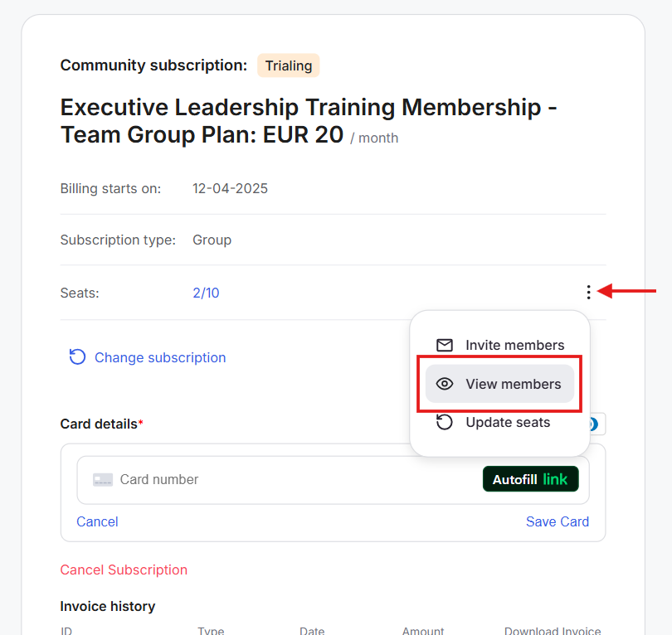Screen dimensions: 672x635
Task: Click the Amount column header in invoice history
Action: 423,631
